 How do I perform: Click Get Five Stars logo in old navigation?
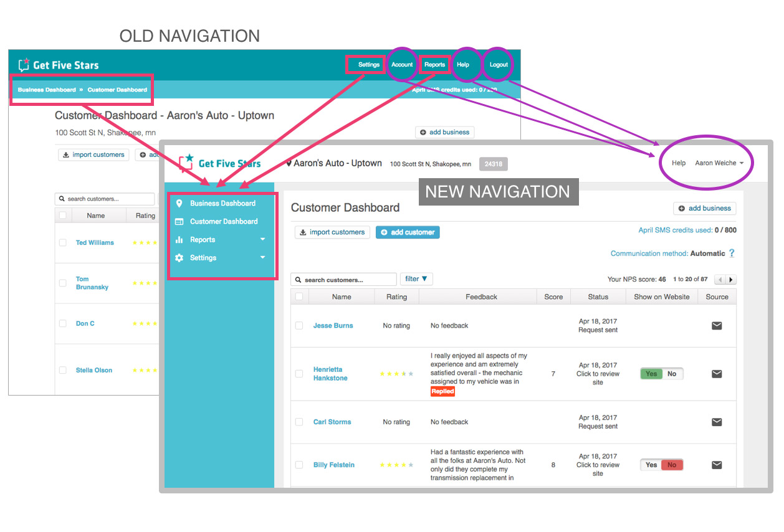point(58,65)
